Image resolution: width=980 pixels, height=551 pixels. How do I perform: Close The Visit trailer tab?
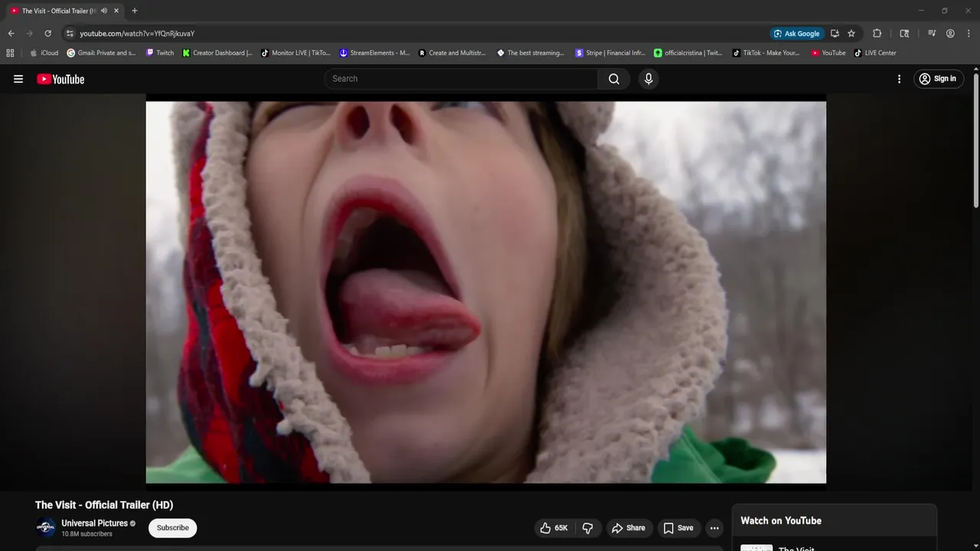tap(116, 11)
